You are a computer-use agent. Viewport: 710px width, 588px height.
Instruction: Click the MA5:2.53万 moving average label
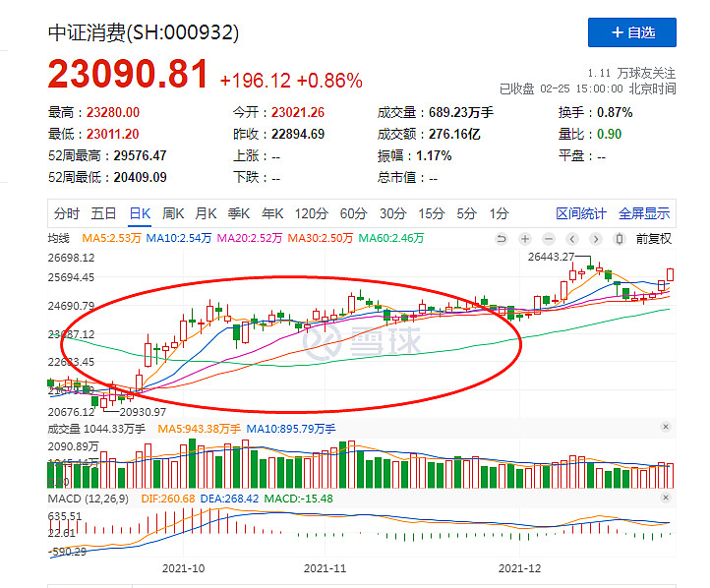click(x=111, y=238)
